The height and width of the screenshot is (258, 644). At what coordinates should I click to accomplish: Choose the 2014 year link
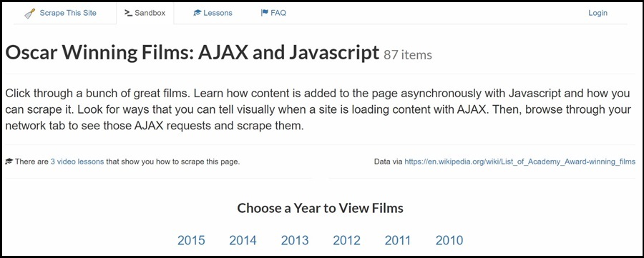243,240
